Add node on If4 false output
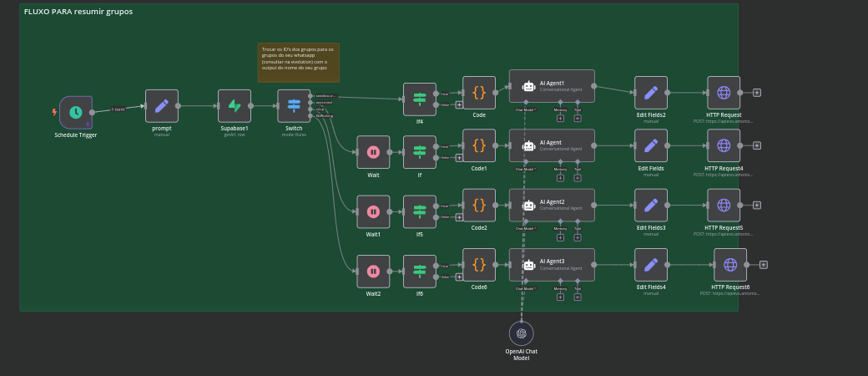The height and width of the screenshot is (376, 868). pyautogui.click(x=459, y=105)
